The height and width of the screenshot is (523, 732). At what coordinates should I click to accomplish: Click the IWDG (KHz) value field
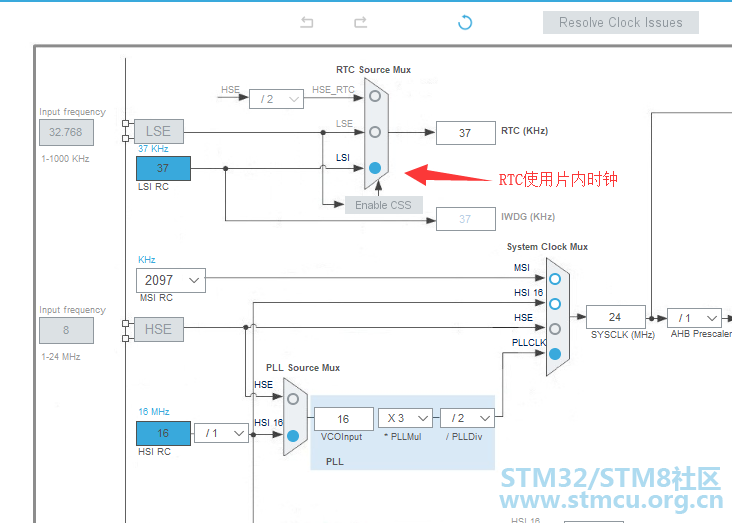[x=465, y=219]
